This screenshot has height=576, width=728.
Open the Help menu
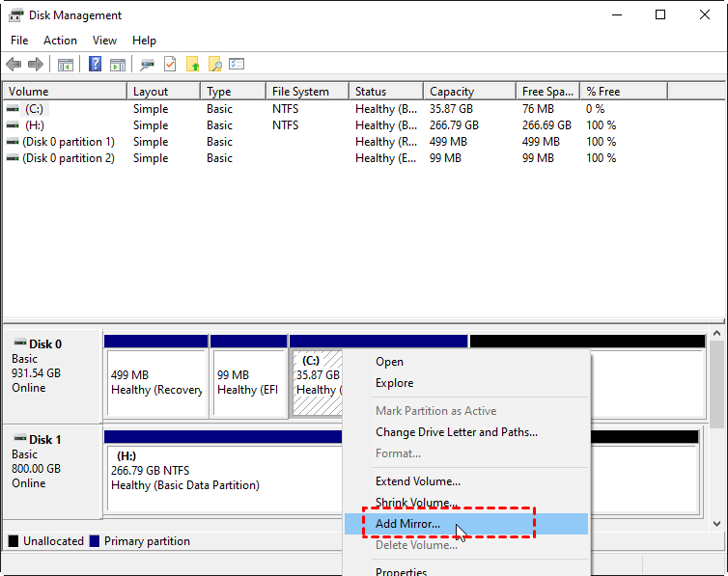144,41
